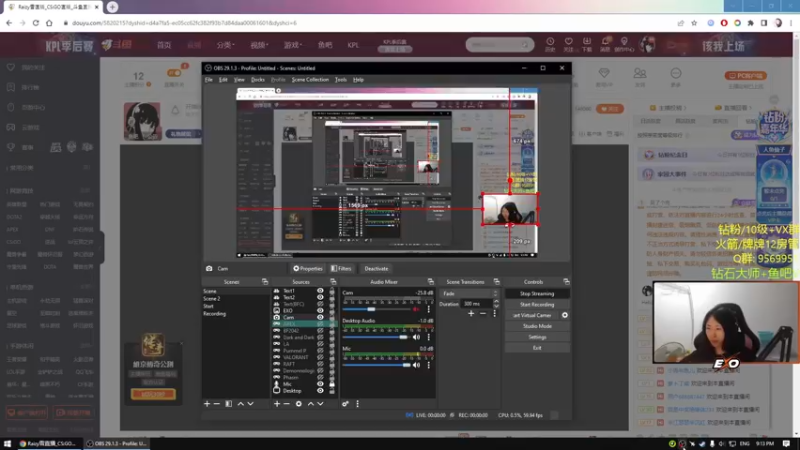Screen dimensions: 800x450
Task: Open the Windows Start menu
Action: tap(7, 443)
